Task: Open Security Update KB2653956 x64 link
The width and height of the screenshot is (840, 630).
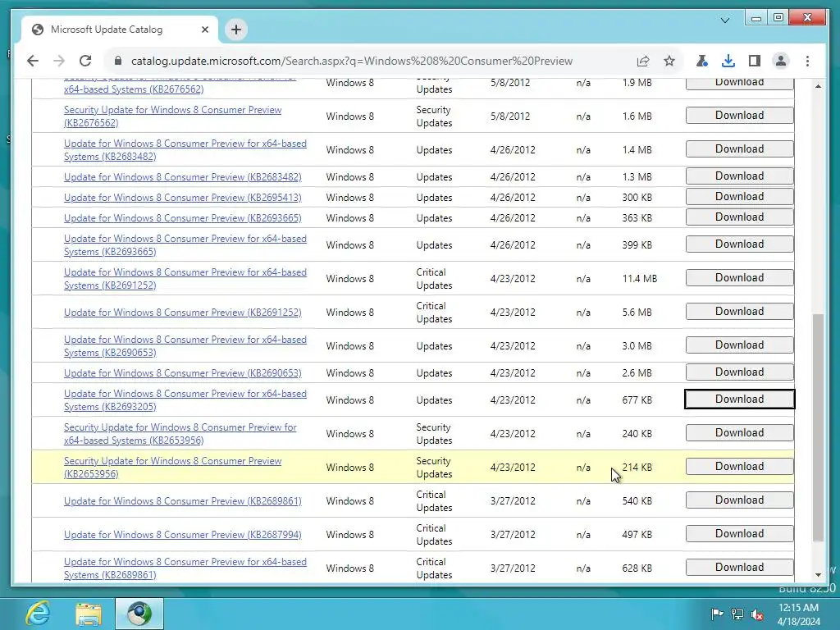Action: [x=180, y=434]
